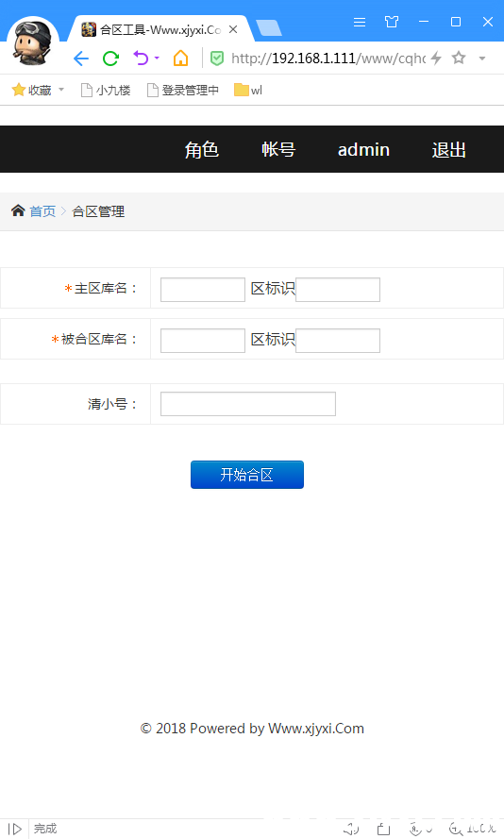Focus the 清小号 input field
This screenshot has height=839, width=504.
pyautogui.click(x=248, y=404)
